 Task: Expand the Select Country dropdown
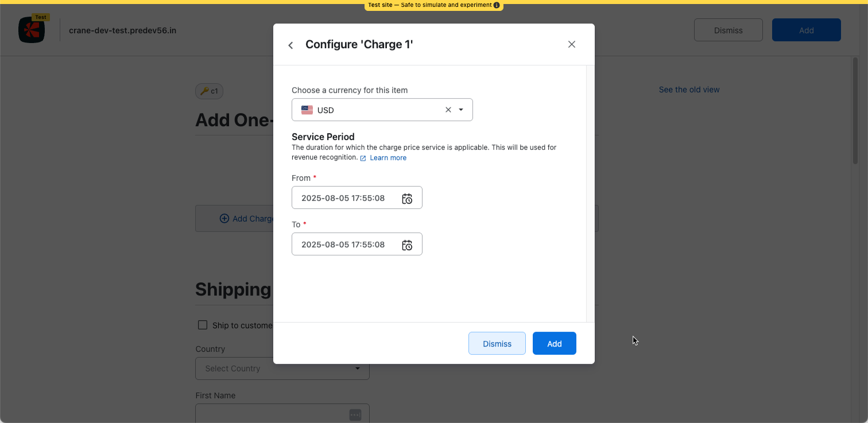[x=358, y=368]
